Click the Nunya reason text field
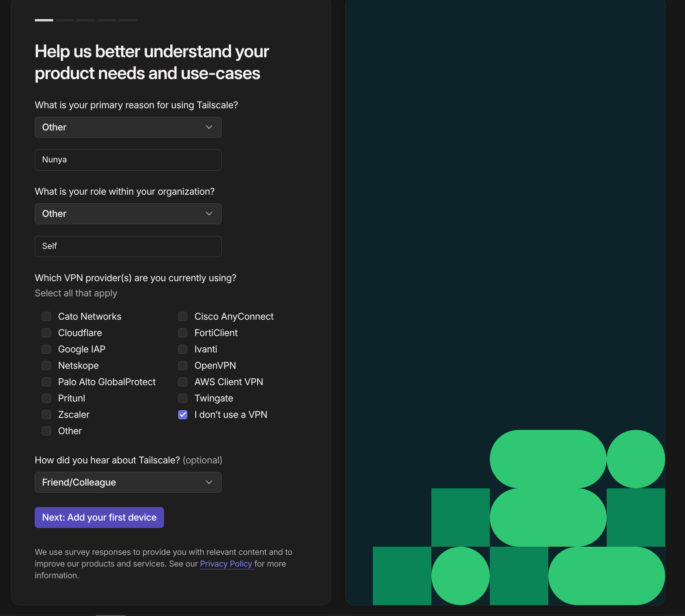The height and width of the screenshot is (616, 685). 128,160
